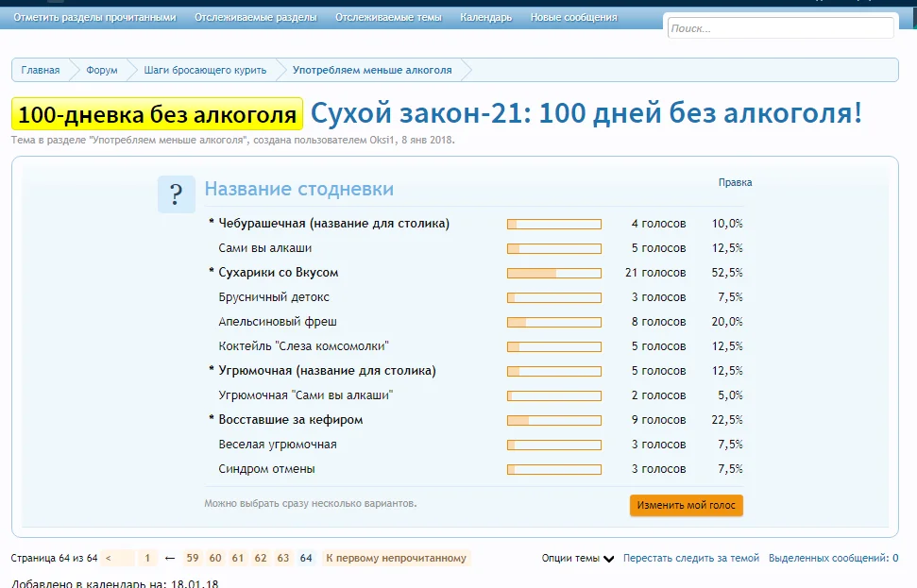Click Отметить разделы прочитанными
This screenshot has height=588, width=917.
94,17
